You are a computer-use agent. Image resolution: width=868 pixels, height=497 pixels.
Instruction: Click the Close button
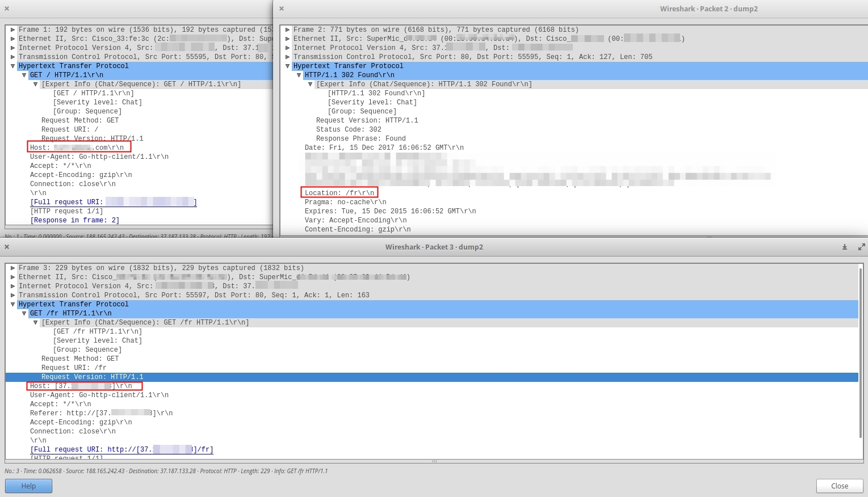click(x=840, y=486)
